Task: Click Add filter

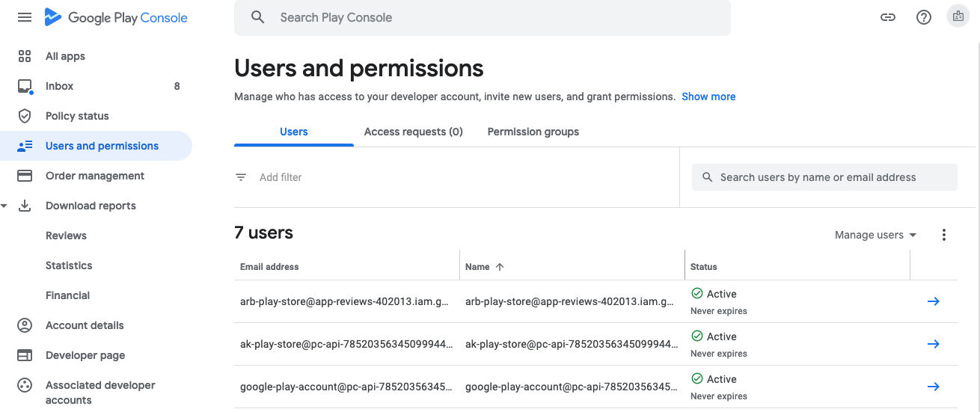Action: click(281, 177)
